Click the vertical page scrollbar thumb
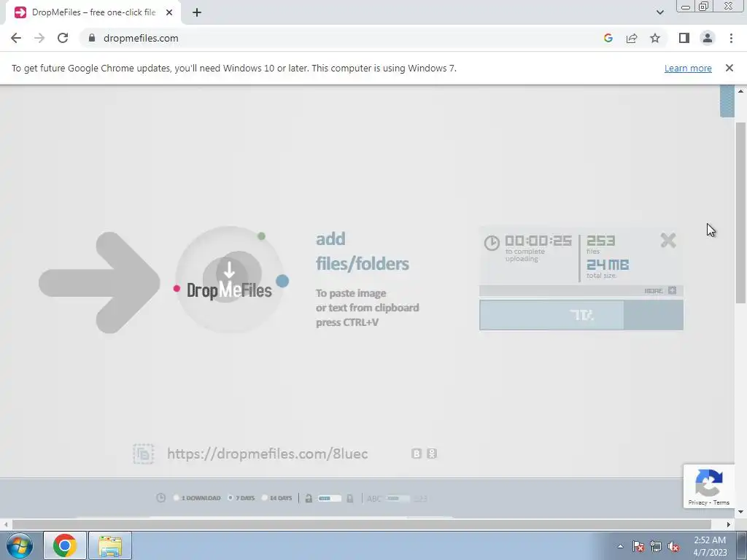 [x=741, y=212]
